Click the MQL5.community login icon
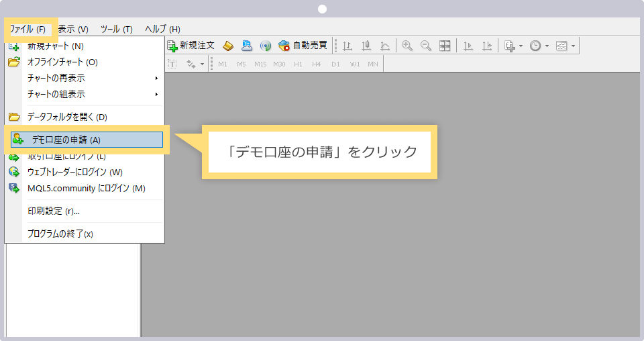This screenshot has width=644, height=341. tap(14, 188)
